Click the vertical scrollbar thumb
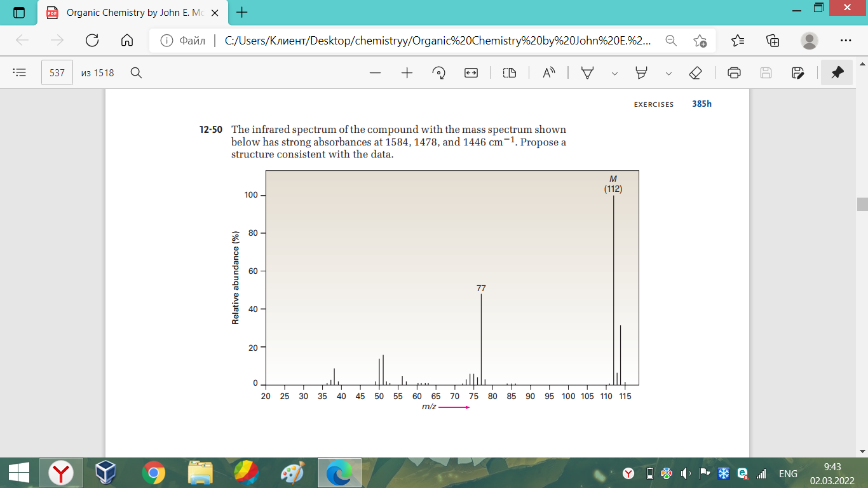The width and height of the screenshot is (868, 488). pos(862,204)
